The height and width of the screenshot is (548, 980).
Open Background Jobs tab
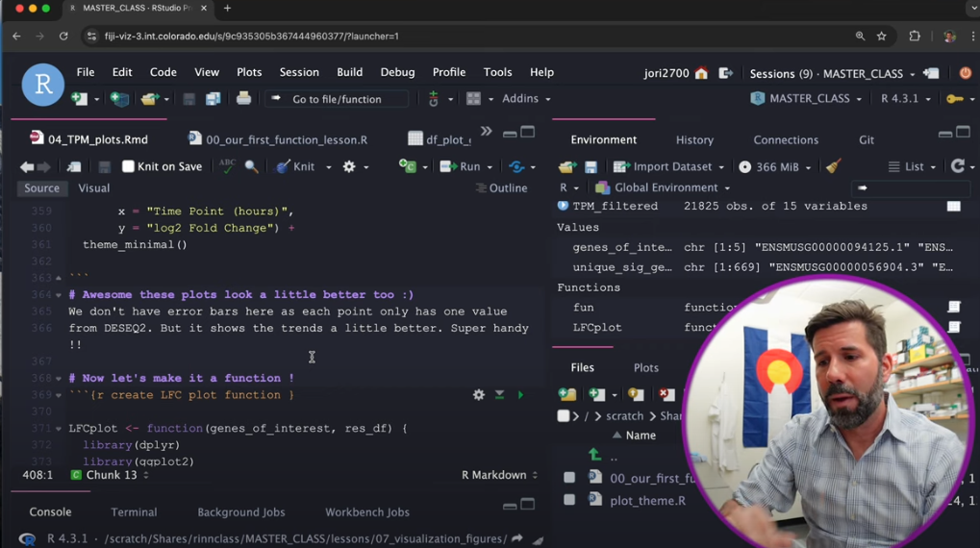[x=241, y=511]
